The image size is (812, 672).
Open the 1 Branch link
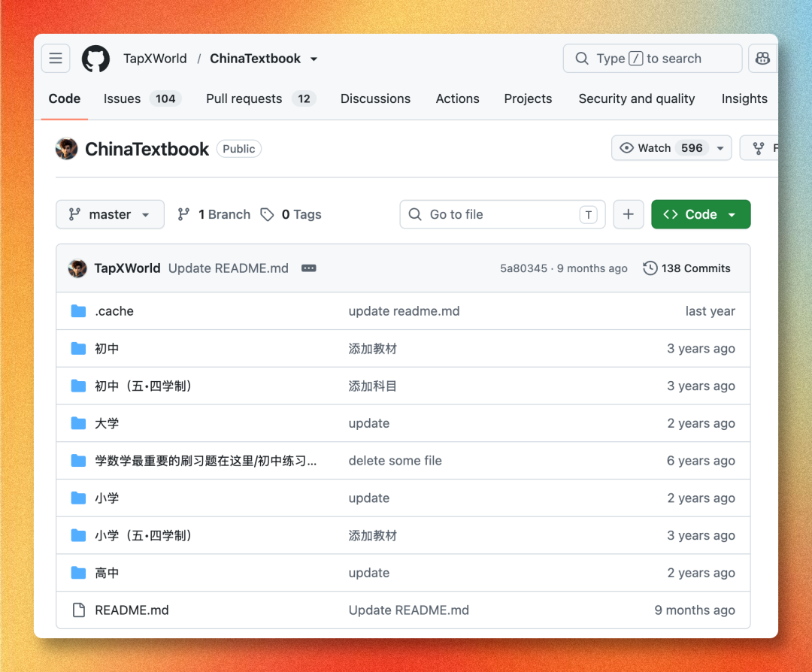pyautogui.click(x=214, y=214)
